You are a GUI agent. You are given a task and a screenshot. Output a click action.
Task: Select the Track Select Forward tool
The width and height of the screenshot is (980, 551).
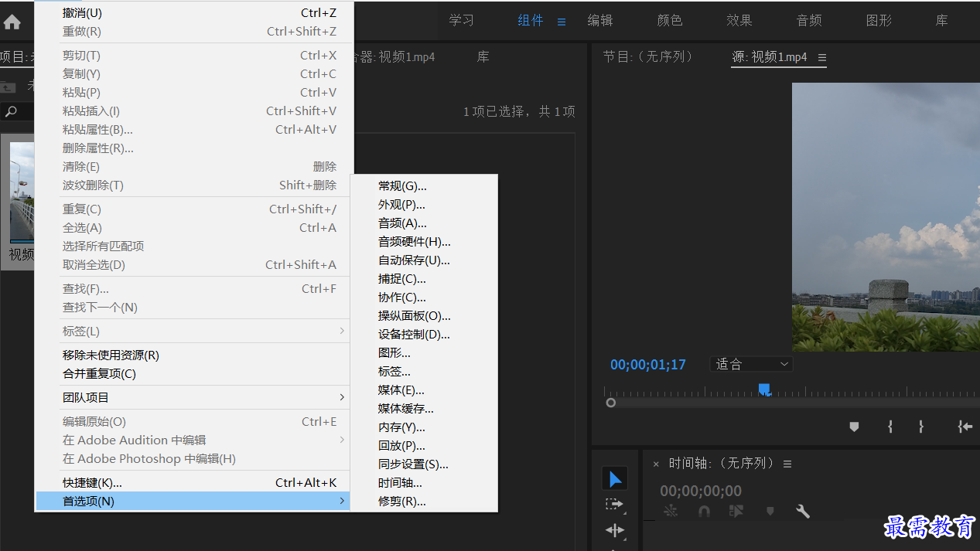615,505
